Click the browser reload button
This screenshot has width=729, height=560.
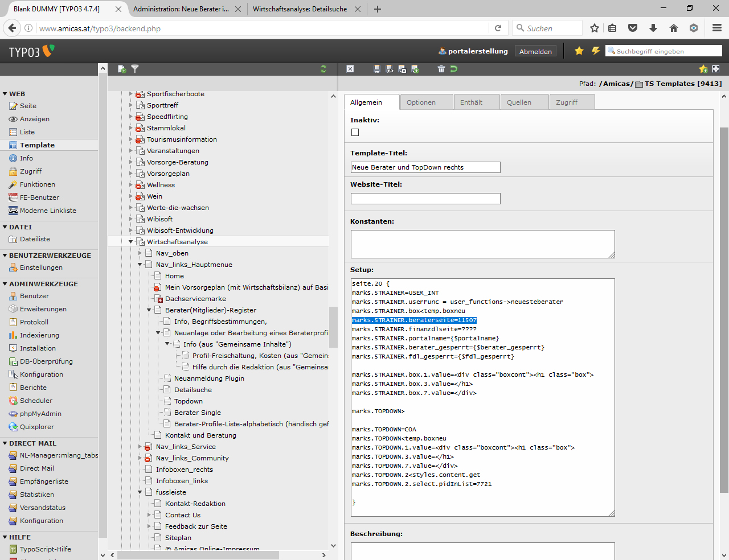point(498,28)
